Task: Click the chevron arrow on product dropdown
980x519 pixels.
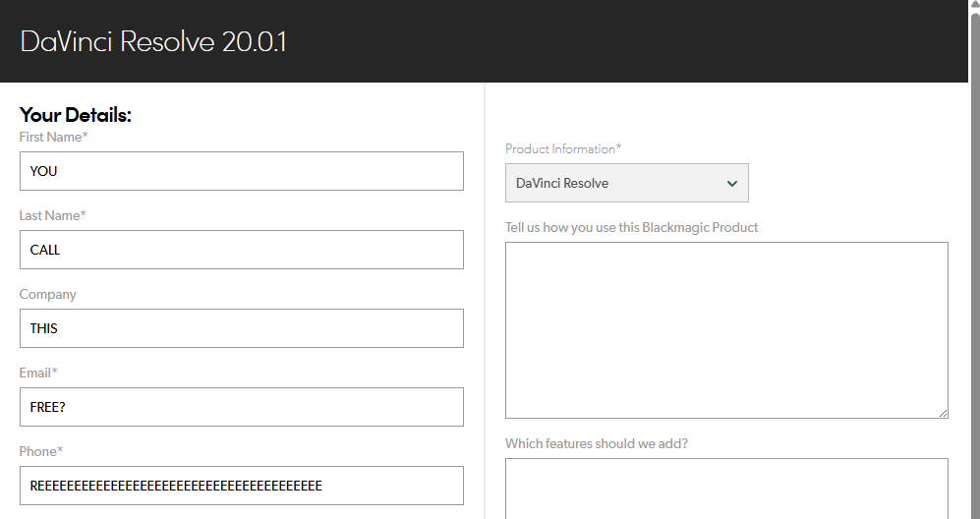Action: 731,184
